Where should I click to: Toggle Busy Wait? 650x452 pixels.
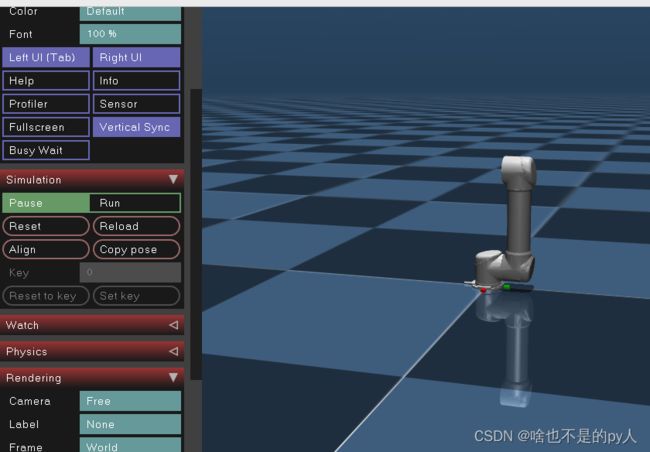(x=46, y=150)
